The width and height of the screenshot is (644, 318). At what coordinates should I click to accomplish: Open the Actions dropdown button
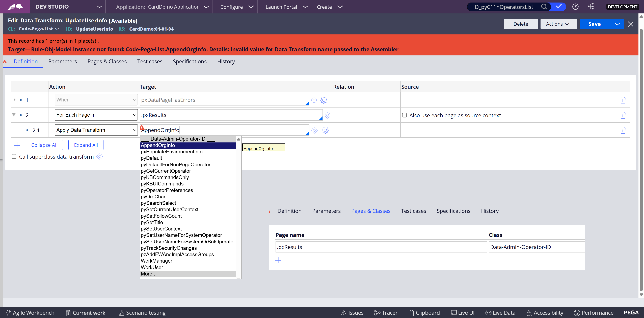point(558,24)
